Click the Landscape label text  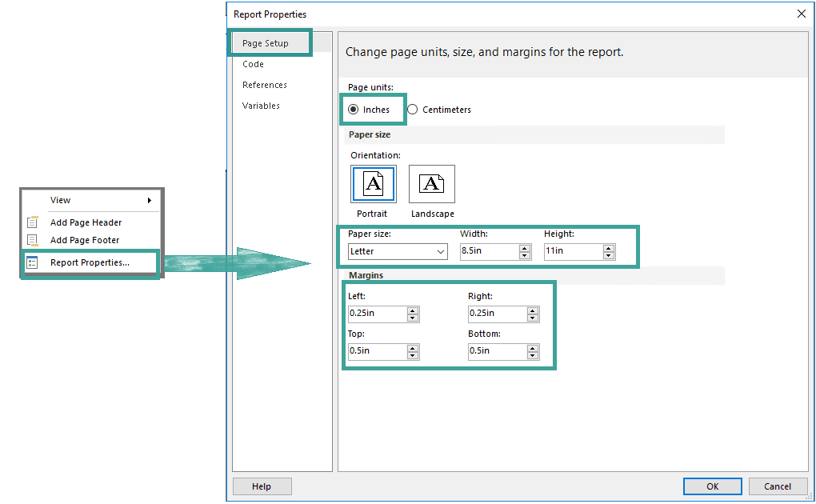[433, 214]
